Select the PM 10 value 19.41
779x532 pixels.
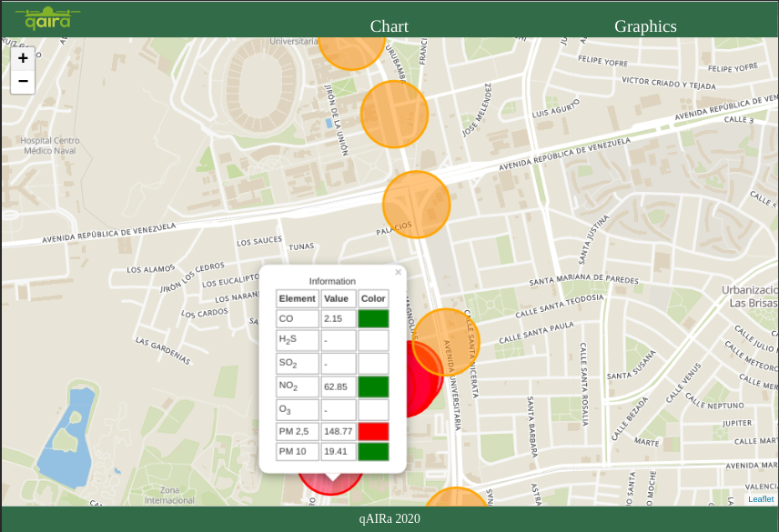click(339, 452)
